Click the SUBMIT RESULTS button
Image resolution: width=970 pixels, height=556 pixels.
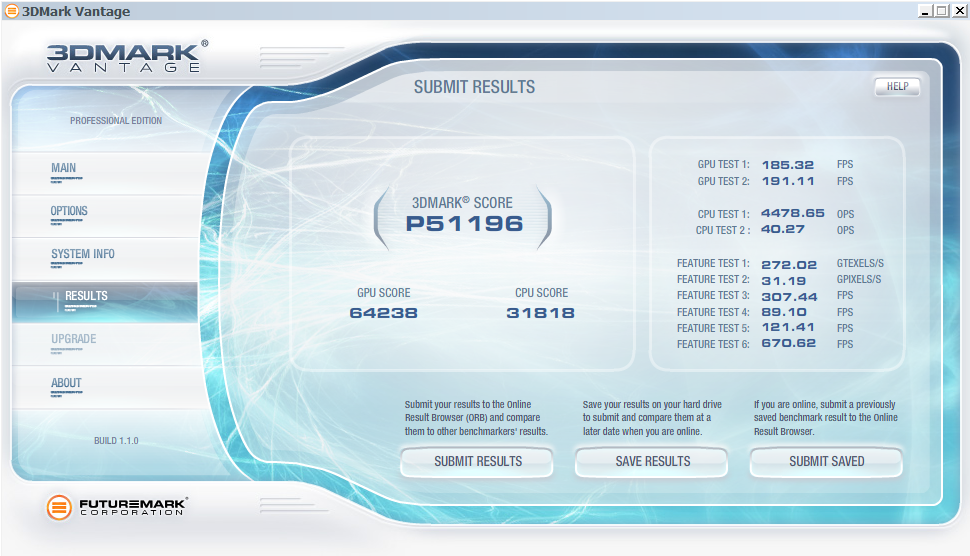point(478,461)
